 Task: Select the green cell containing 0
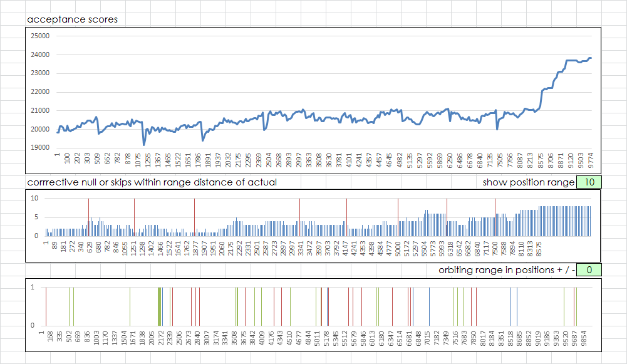[589, 270]
